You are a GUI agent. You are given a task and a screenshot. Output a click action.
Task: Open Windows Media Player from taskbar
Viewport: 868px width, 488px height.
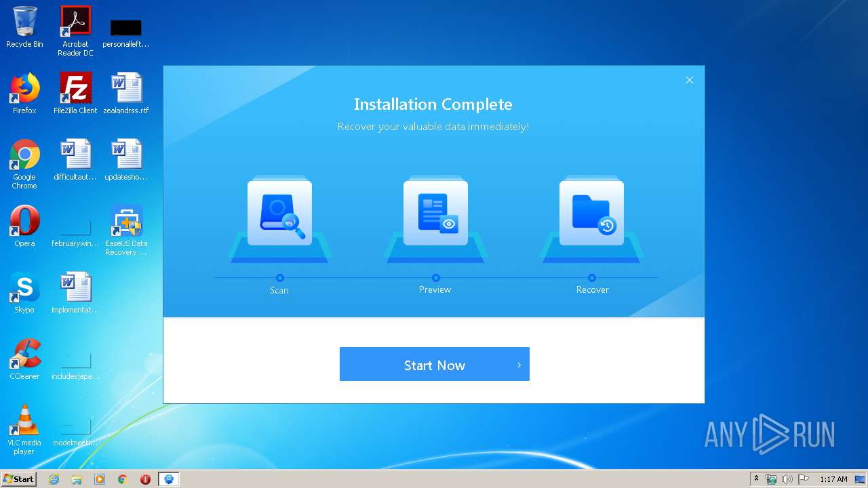point(100,479)
